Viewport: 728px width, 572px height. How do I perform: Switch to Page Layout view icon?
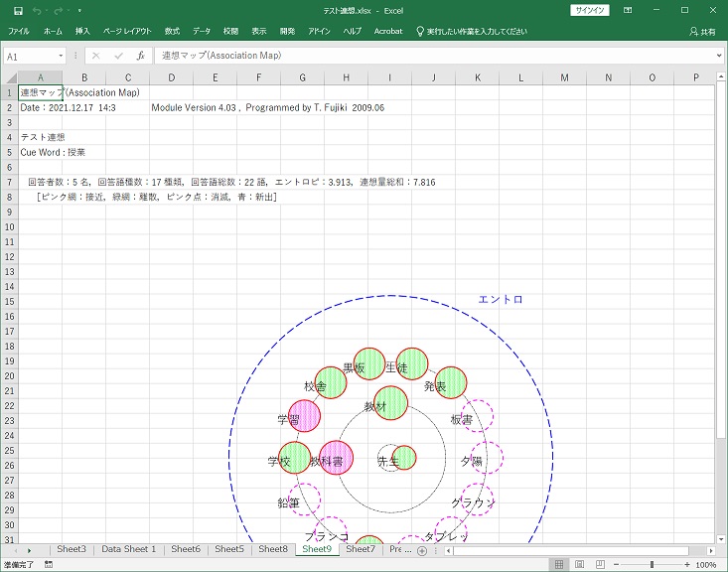[581, 564]
